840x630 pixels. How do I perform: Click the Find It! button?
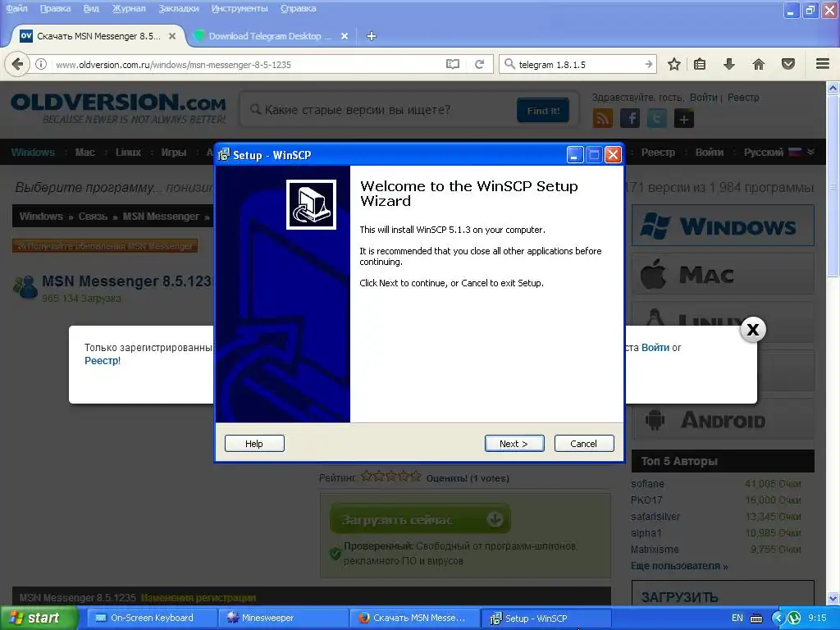[543, 111]
